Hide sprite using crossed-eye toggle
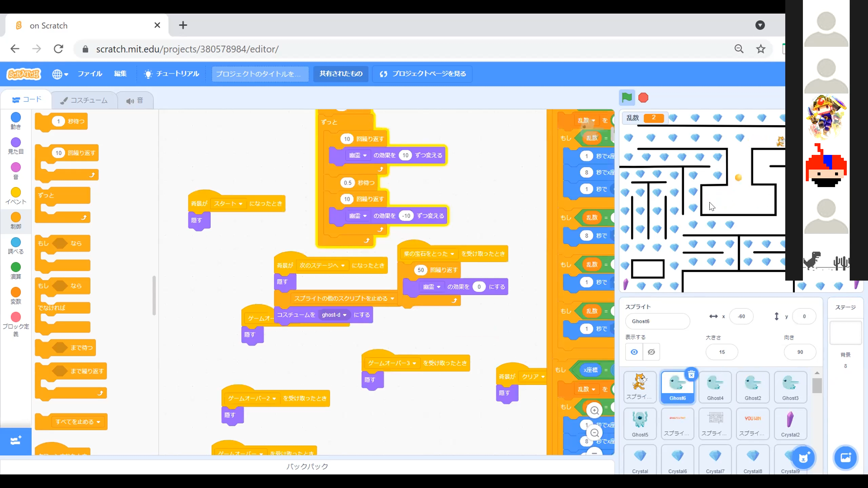 tap(651, 352)
